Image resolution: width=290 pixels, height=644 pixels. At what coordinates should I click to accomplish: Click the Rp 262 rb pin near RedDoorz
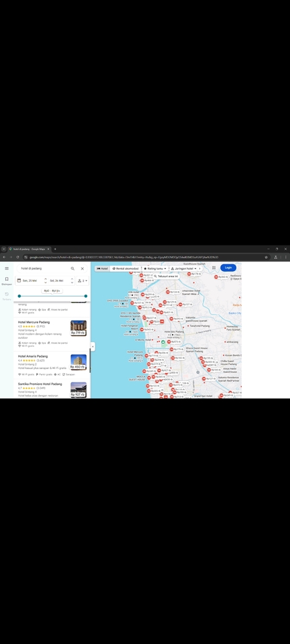[x=221, y=277]
